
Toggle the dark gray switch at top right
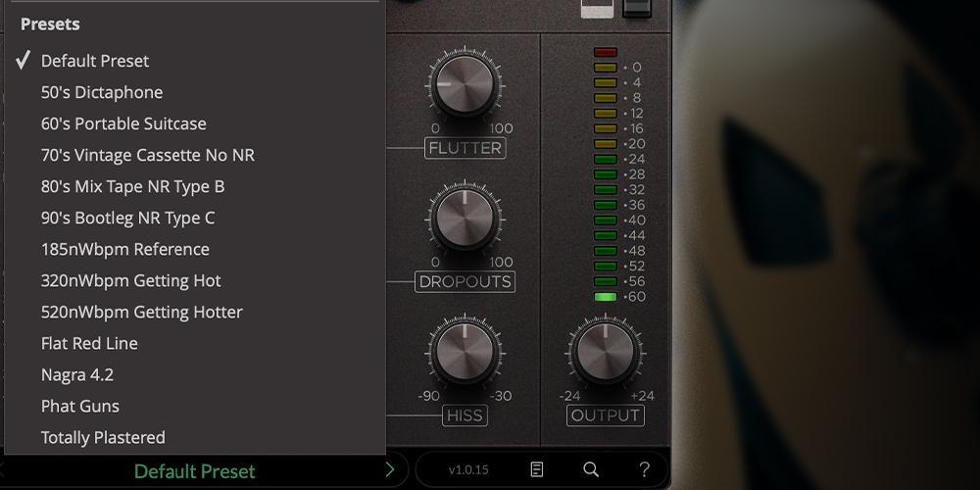[x=637, y=9]
